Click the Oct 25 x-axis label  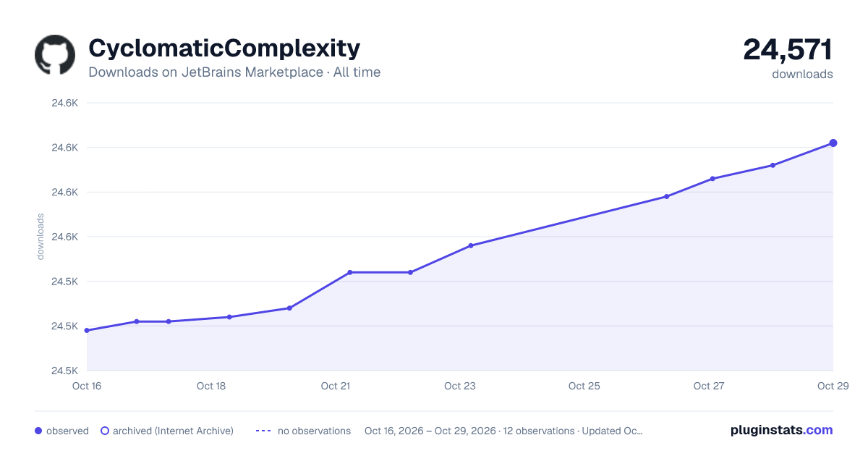tap(584, 386)
